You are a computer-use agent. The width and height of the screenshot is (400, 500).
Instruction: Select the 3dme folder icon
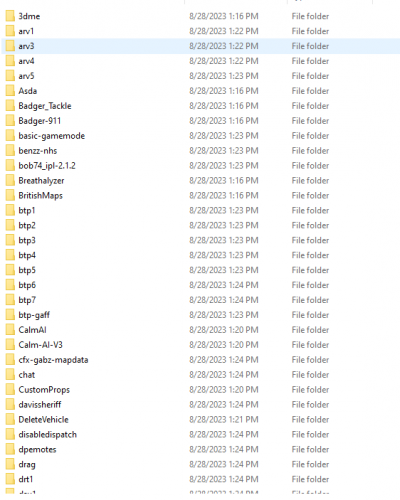(10, 16)
